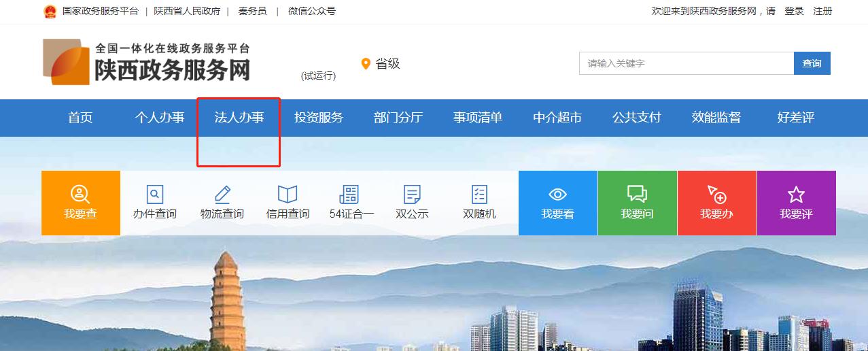Click the 信用查询 book icon
Screen dimensions: 868x351
[x=288, y=195]
